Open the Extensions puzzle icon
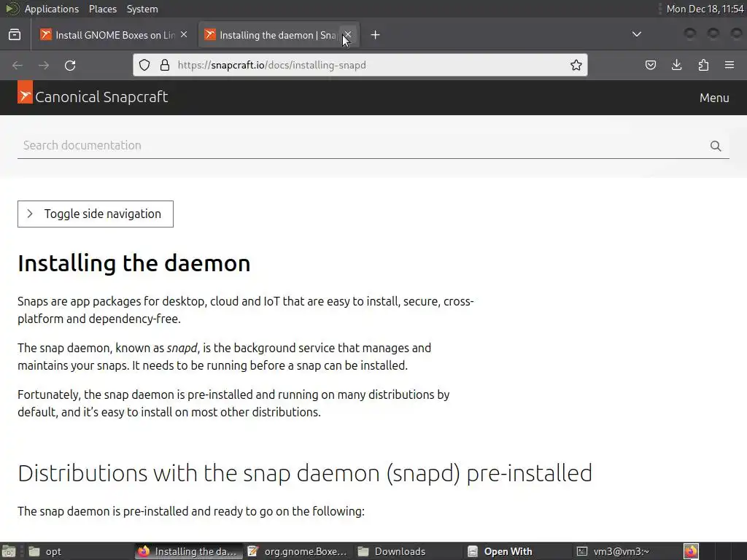This screenshot has height=560, width=747. pyautogui.click(x=703, y=65)
